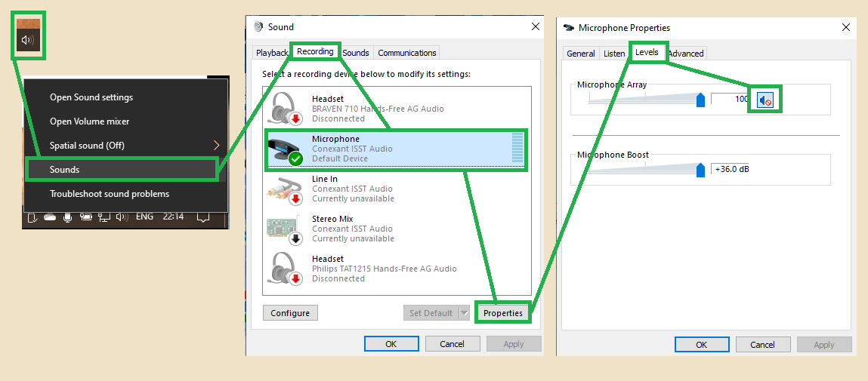Click 'Disconnected' under BRAVEN headset
Screen dimensions: 868x381
coord(338,119)
